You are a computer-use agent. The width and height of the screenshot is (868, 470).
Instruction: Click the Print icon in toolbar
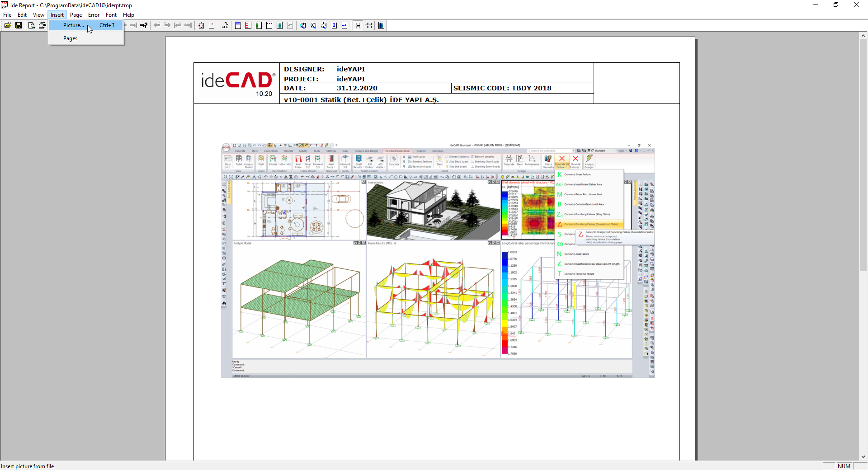coord(42,25)
